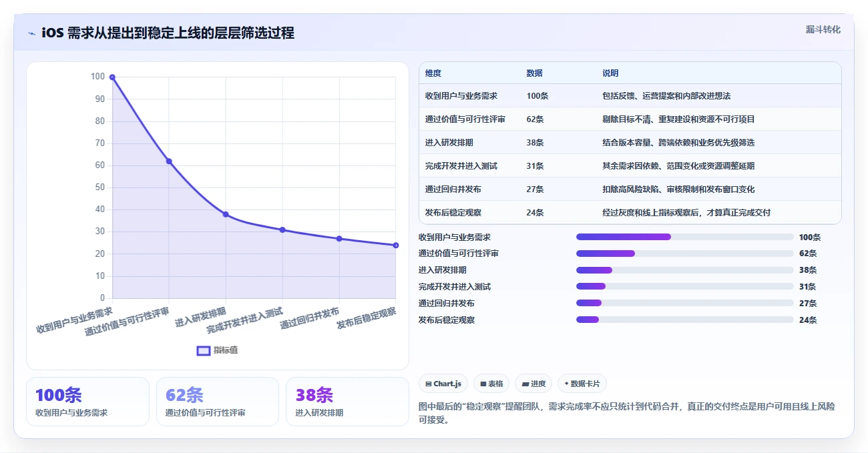This screenshot has width=868, height=453.
Task: Click the chart data point at value 24
Action: [396, 245]
